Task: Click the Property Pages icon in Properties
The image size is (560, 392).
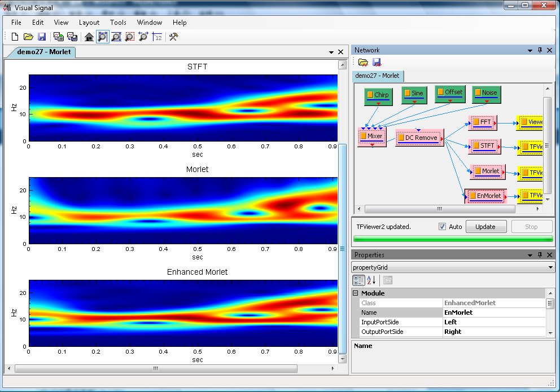Action: click(x=387, y=280)
